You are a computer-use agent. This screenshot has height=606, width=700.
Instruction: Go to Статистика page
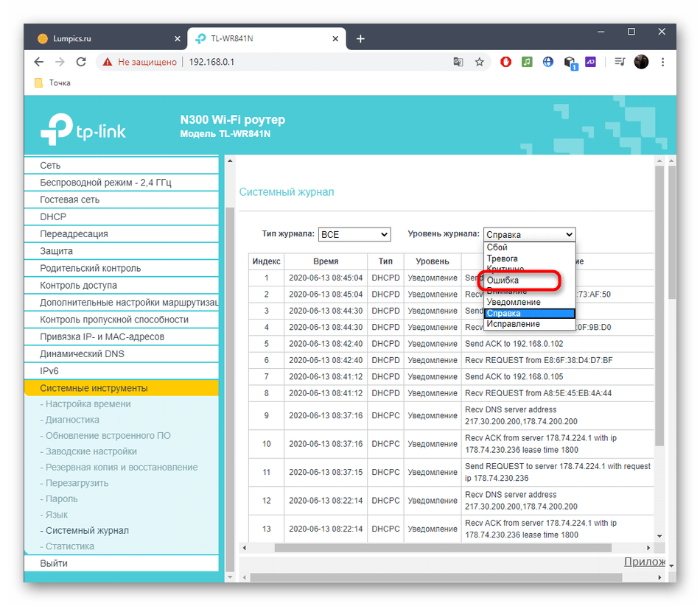pos(67,546)
